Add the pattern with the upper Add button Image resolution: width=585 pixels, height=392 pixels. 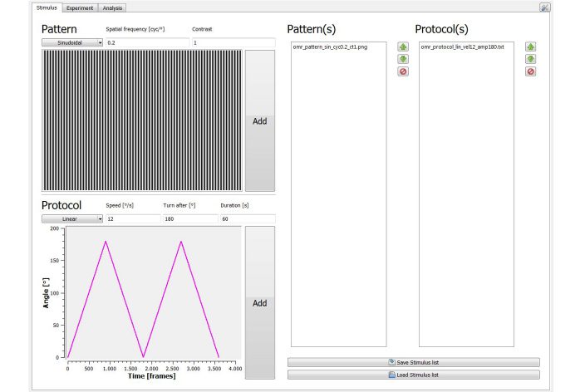pyautogui.click(x=259, y=121)
